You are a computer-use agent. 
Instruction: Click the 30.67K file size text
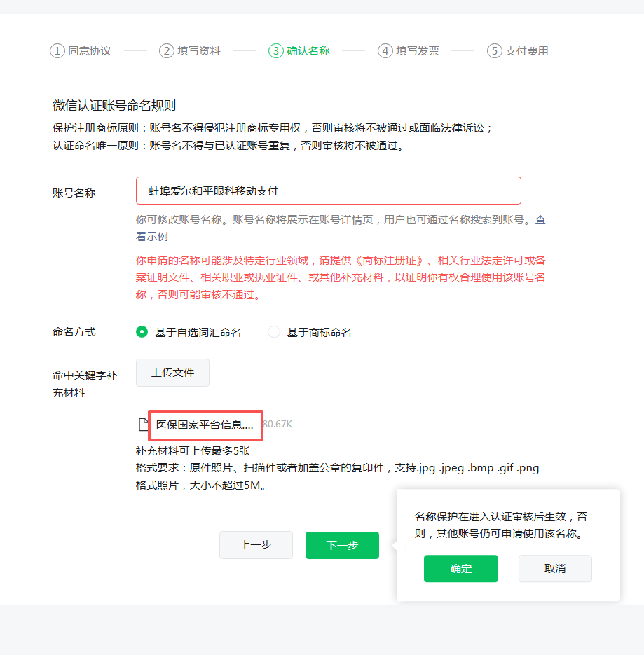point(278,424)
